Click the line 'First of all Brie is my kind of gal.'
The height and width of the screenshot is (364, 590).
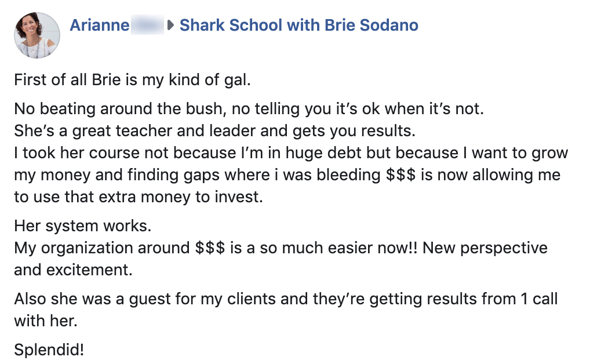(133, 80)
